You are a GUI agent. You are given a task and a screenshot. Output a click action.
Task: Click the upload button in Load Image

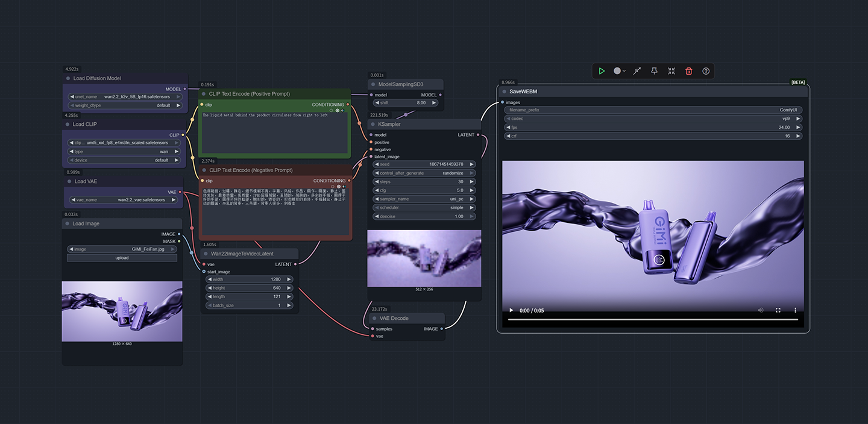tap(122, 258)
